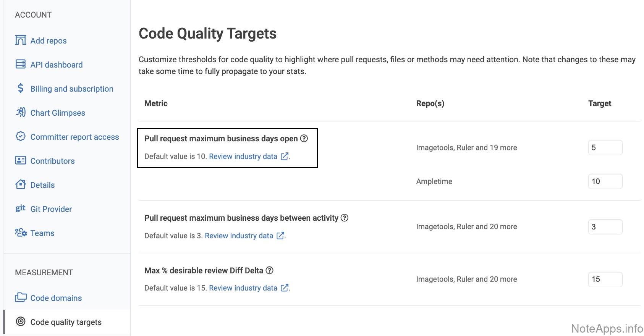644x336 pixels.
Task: Click the Contributors card icon
Action: [21, 160]
